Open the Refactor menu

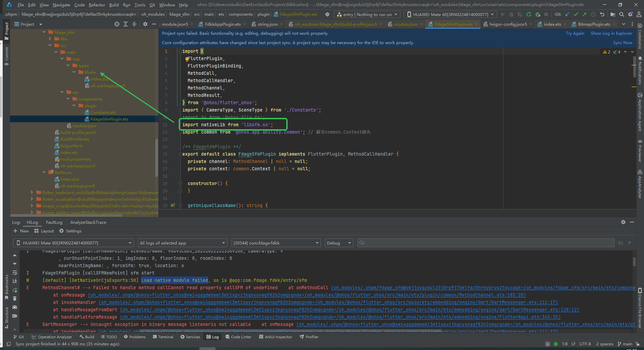point(97,5)
